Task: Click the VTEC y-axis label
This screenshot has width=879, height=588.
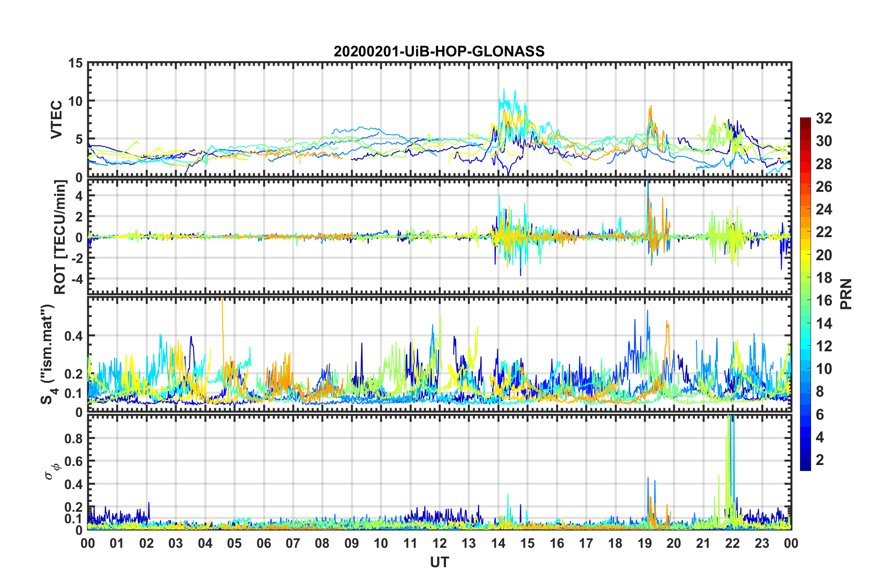Action: coord(56,120)
